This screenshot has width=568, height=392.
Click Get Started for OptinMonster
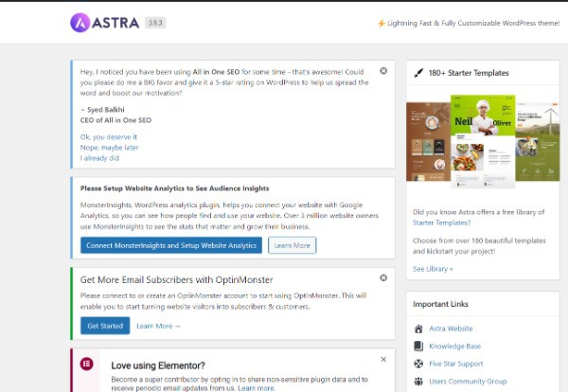pyautogui.click(x=105, y=326)
